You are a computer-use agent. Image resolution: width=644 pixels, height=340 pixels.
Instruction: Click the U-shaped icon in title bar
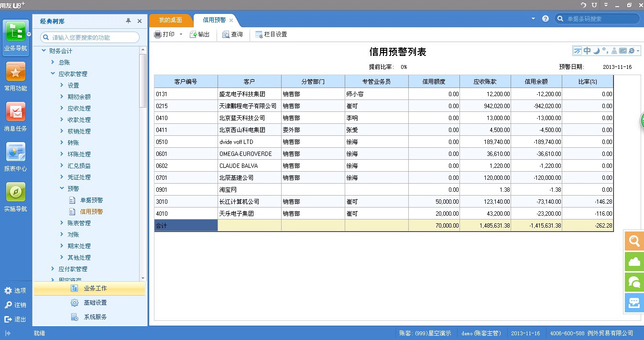(594, 5)
